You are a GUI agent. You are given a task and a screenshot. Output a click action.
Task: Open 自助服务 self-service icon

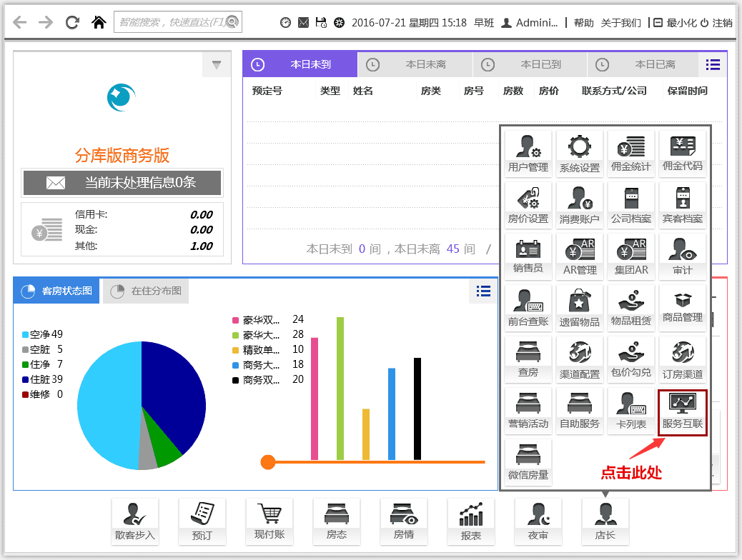pyautogui.click(x=580, y=411)
